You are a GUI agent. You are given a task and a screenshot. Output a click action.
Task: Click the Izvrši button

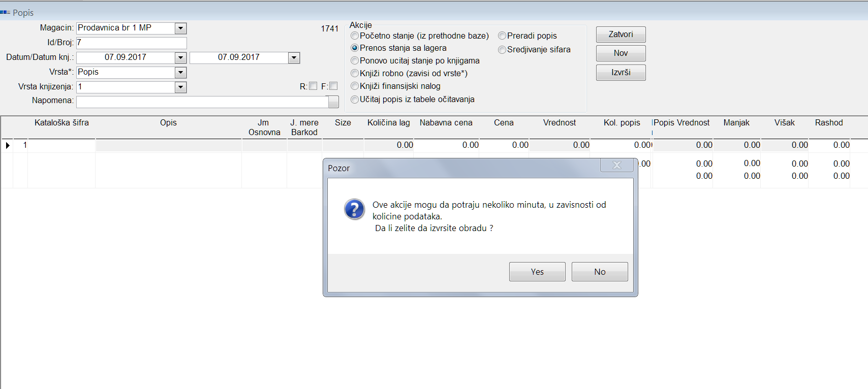tap(621, 73)
